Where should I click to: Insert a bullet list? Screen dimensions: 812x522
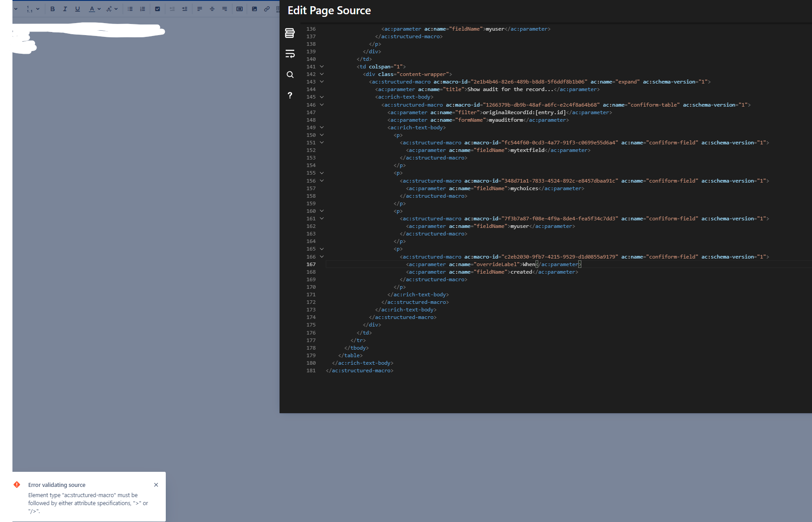coord(130,9)
